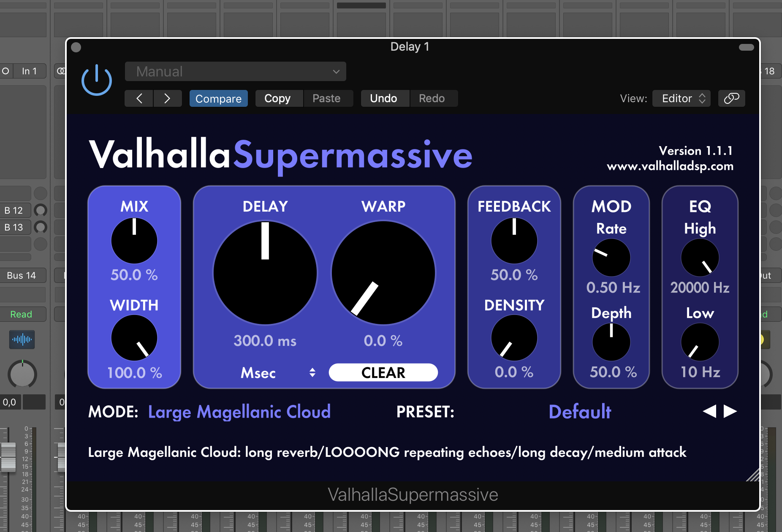
Task: Click the link icon in plugin header
Action: click(731, 98)
